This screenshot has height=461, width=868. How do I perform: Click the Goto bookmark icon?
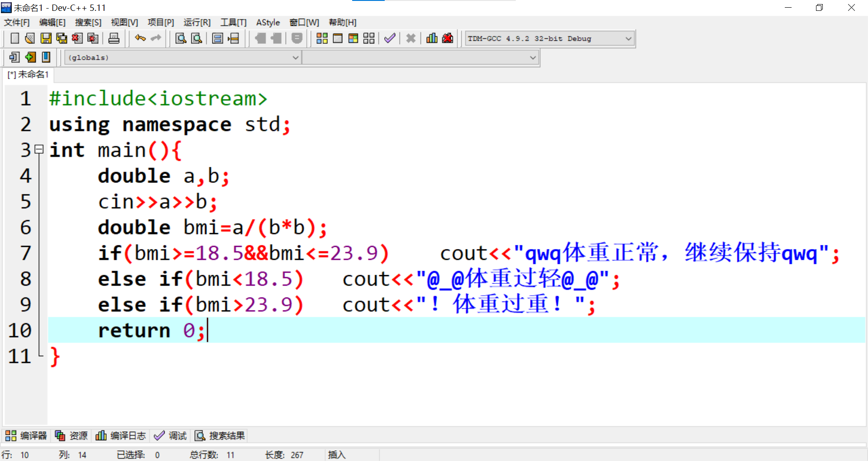pyautogui.click(x=46, y=57)
